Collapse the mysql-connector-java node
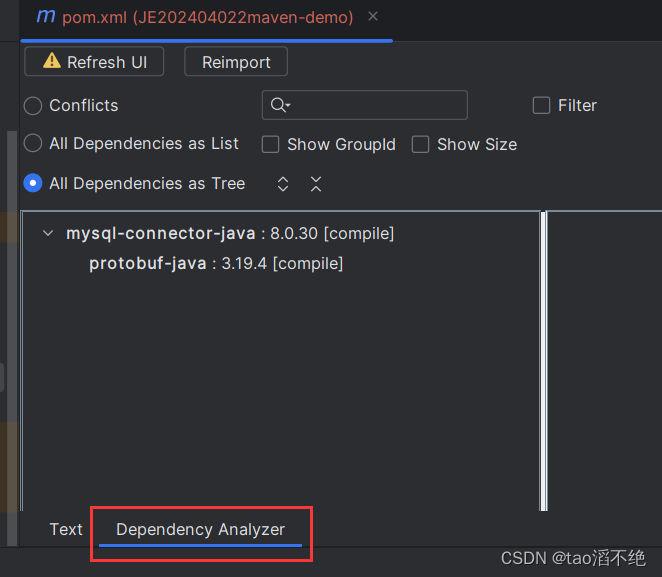 pos(48,233)
